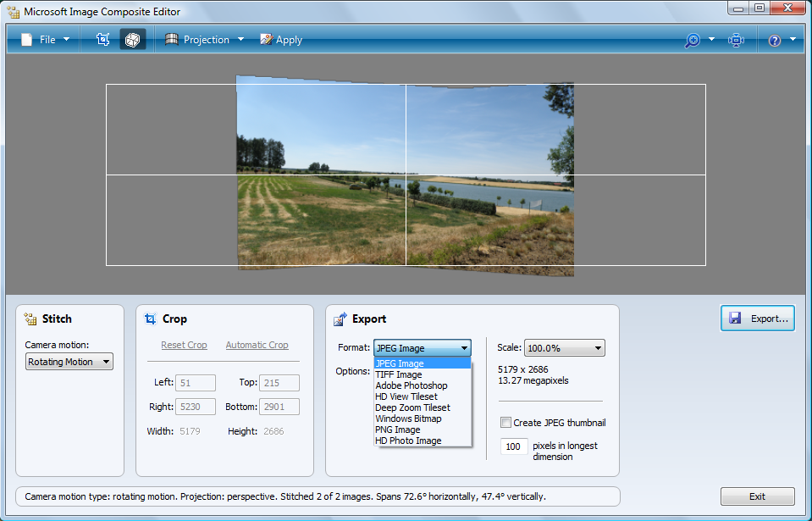Click the Export panel header icon

click(340, 319)
